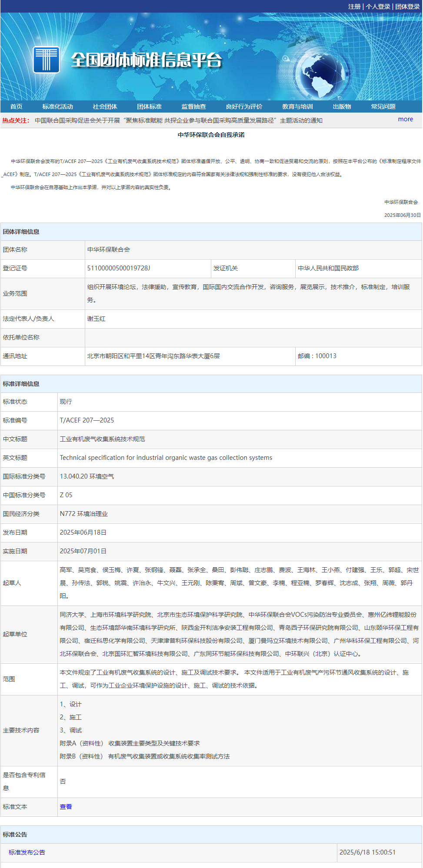The image size is (423, 868).
Task: Open the 监督抽查 navigation item
Action: tap(193, 106)
